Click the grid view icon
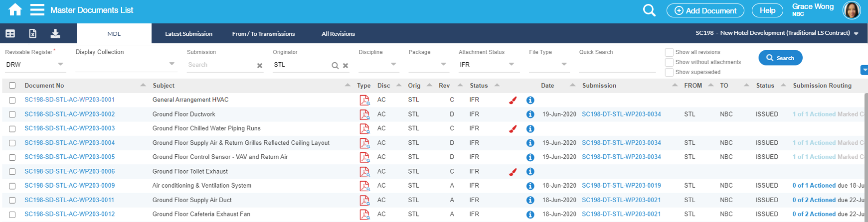The image size is (868, 222). [10, 33]
